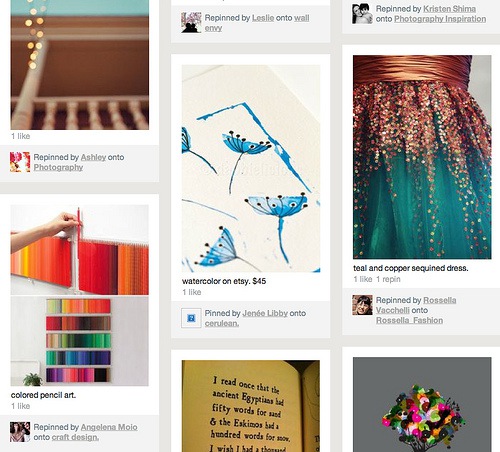Open the Rossella_Fashion board link

(x=409, y=320)
